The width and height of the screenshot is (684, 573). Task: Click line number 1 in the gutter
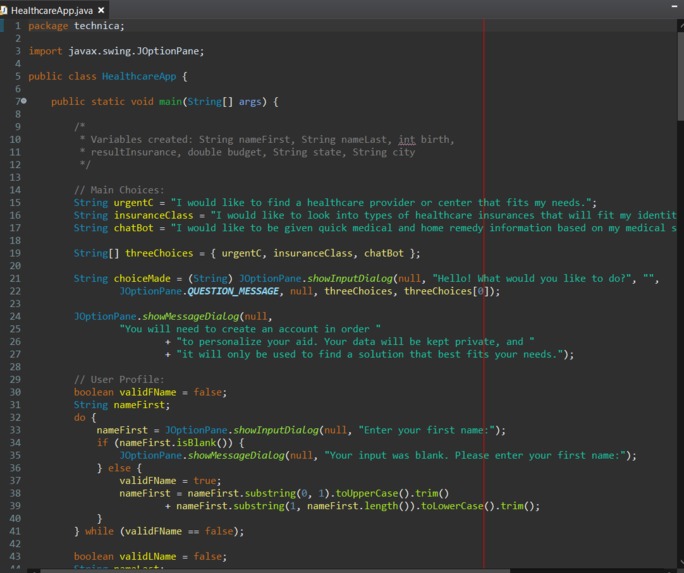[18, 26]
